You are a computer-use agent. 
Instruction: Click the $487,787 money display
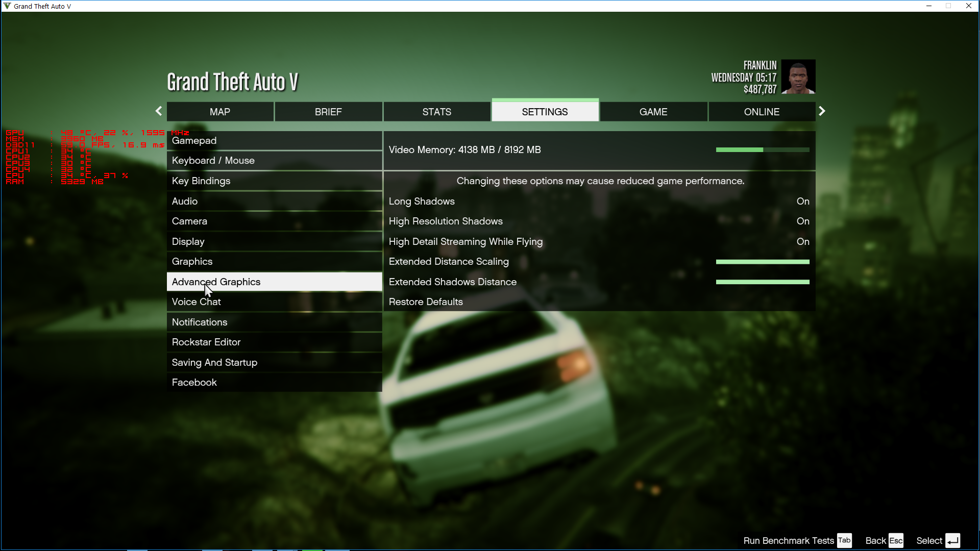(760, 89)
